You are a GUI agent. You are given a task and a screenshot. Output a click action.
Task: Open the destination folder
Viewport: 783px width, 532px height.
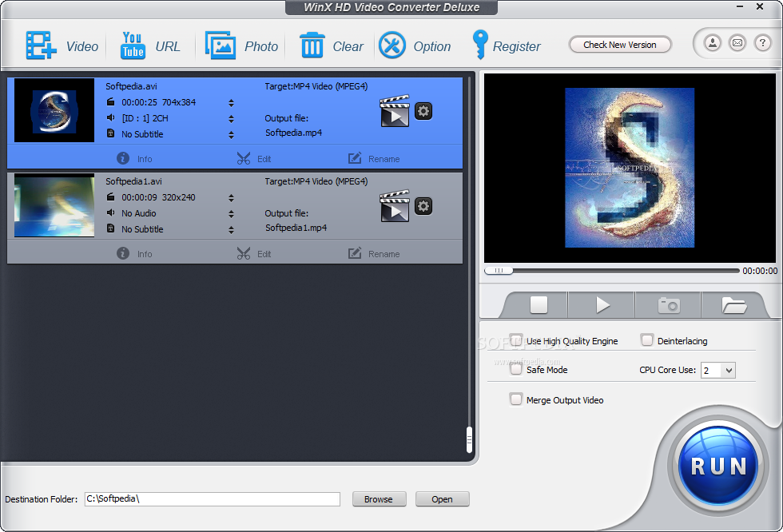point(442,499)
